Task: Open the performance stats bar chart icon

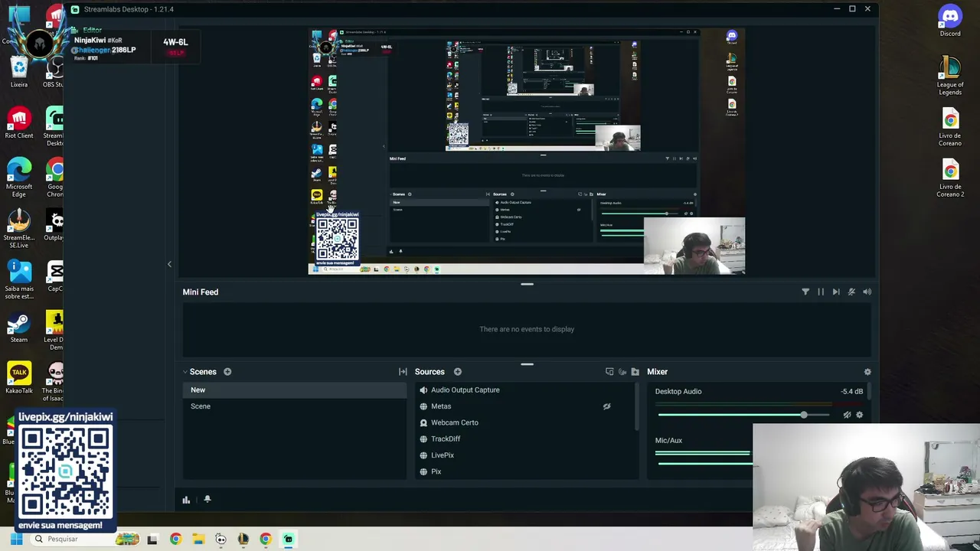Action: tap(186, 500)
